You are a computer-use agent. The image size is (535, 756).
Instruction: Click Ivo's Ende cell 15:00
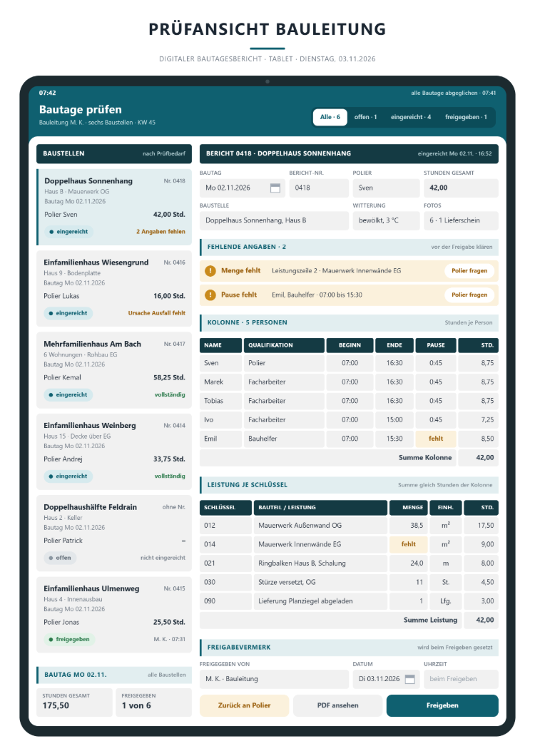point(394,420)
